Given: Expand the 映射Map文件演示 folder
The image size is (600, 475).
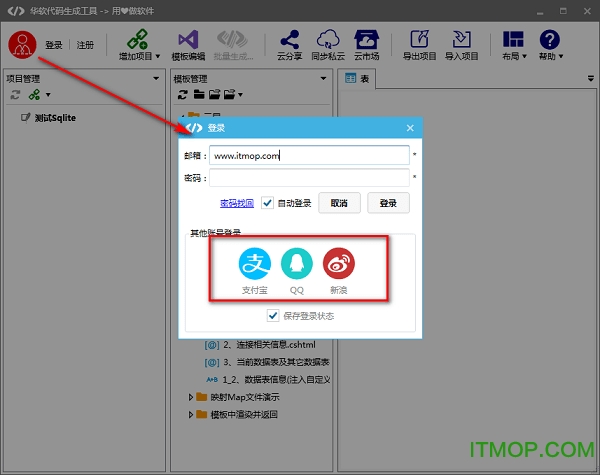Looking at the screenshot, I should tap(191, 397).
